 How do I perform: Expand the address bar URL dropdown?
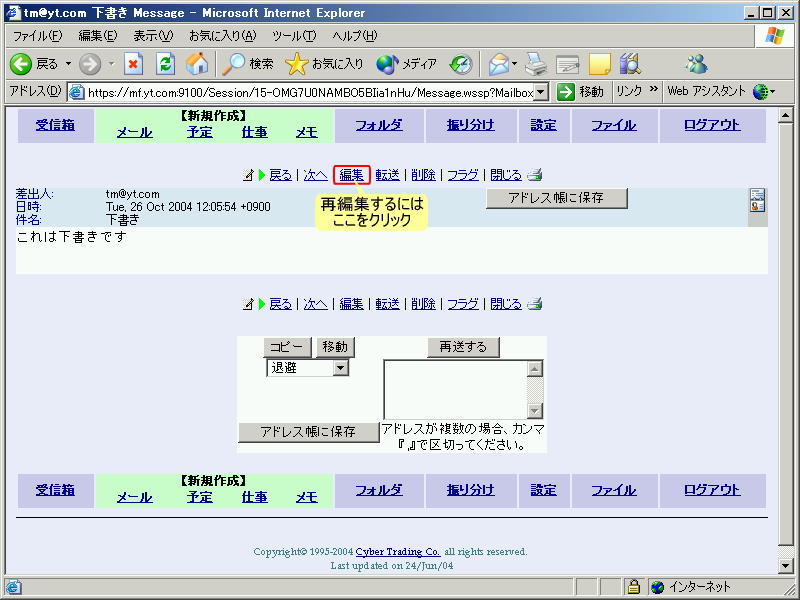coord(541,92)
